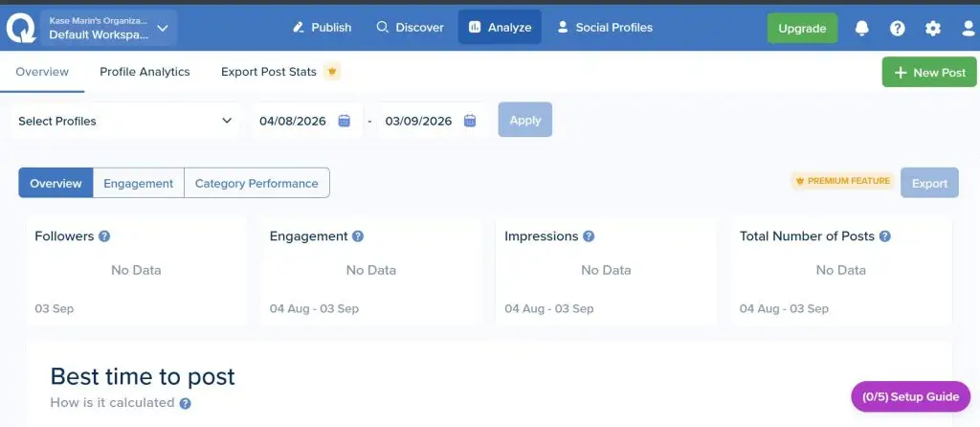Open the (0/5) Setup Guide
Screen dimensions: 980x427
[x=911, y=397]
